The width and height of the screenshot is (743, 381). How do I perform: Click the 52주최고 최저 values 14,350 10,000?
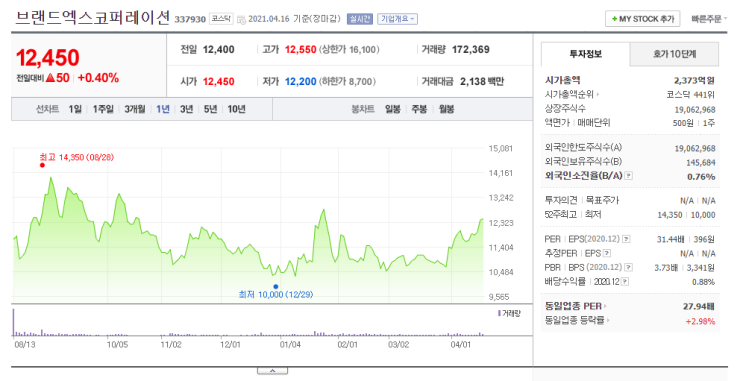pos(686,215)
